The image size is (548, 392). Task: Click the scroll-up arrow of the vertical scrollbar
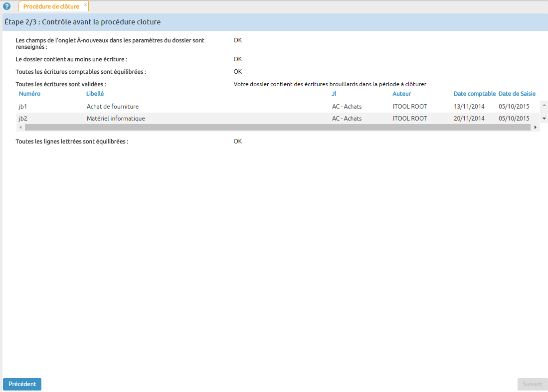[543, 105]
